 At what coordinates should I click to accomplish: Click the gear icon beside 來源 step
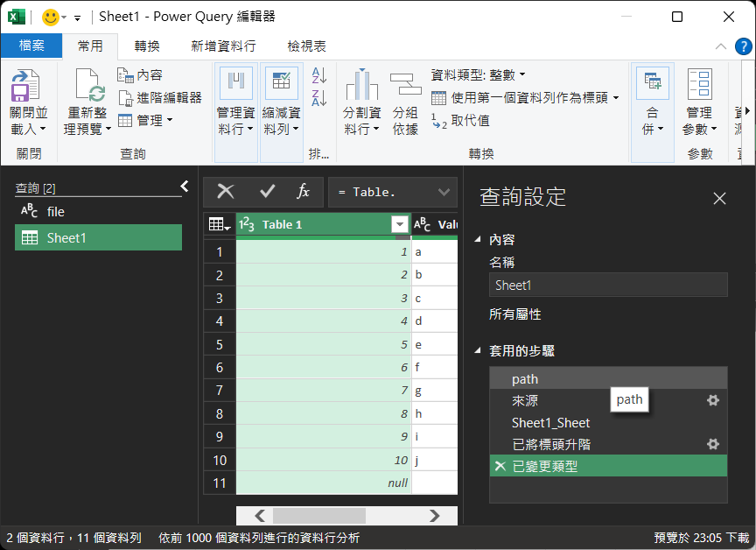(x=713, y=400)
